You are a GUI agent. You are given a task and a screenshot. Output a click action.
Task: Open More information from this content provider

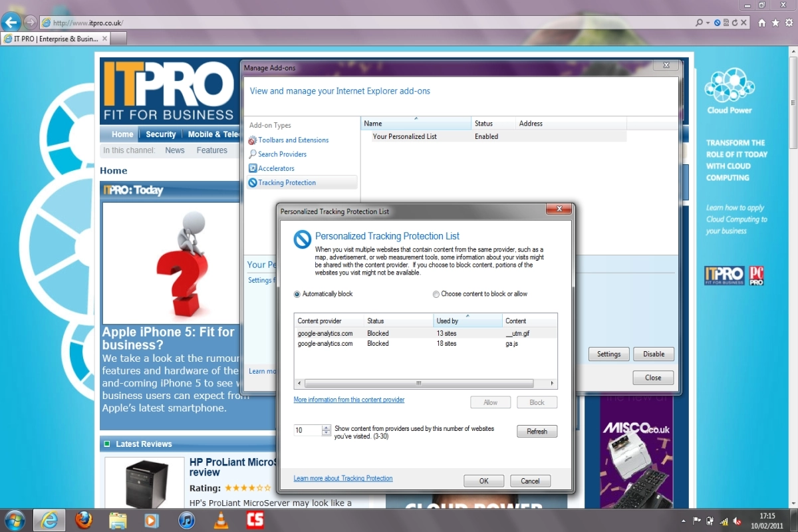pyautogui.click(x=349, y=400)
